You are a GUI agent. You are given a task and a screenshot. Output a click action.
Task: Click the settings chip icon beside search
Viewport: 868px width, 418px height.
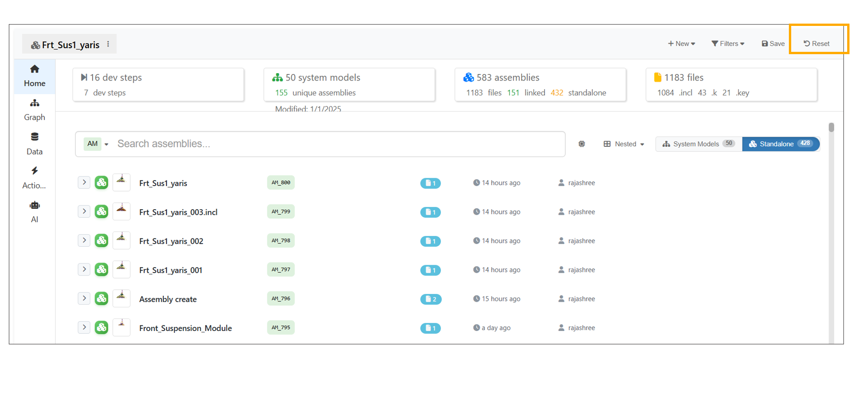click(582, 144)
